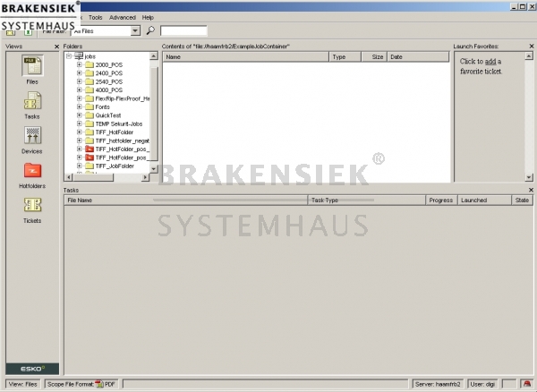This screenshot has width=537, height=392.
Task: Sort contents by Size column
Action: [374, 57]
